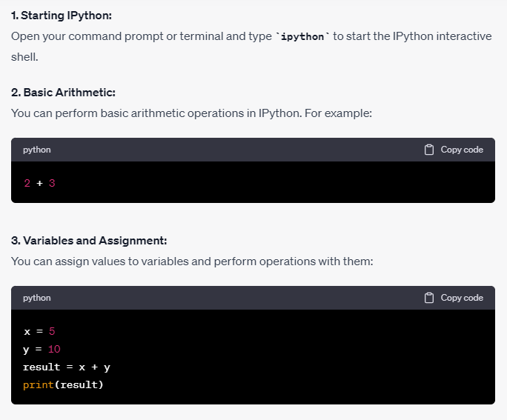Click the '2 + 3' code line
Screen dimensions: 507x420
39,183
